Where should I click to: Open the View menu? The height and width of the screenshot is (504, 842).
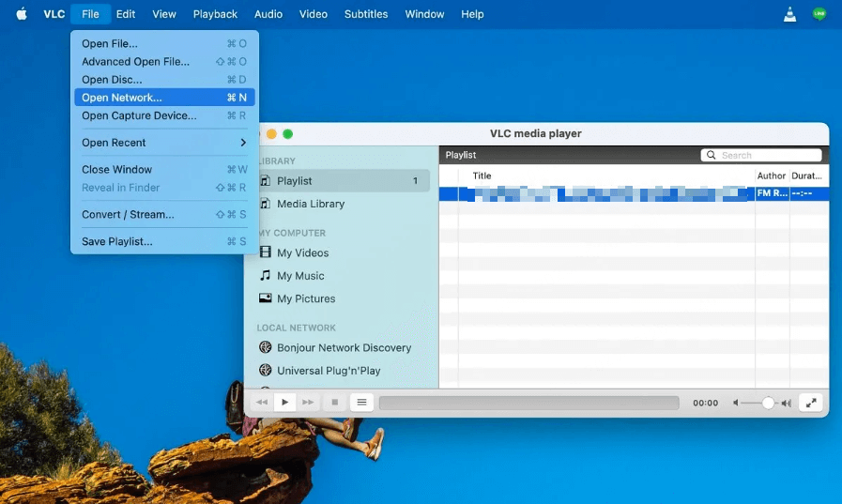pyautogui.click(x=163, y=14)
